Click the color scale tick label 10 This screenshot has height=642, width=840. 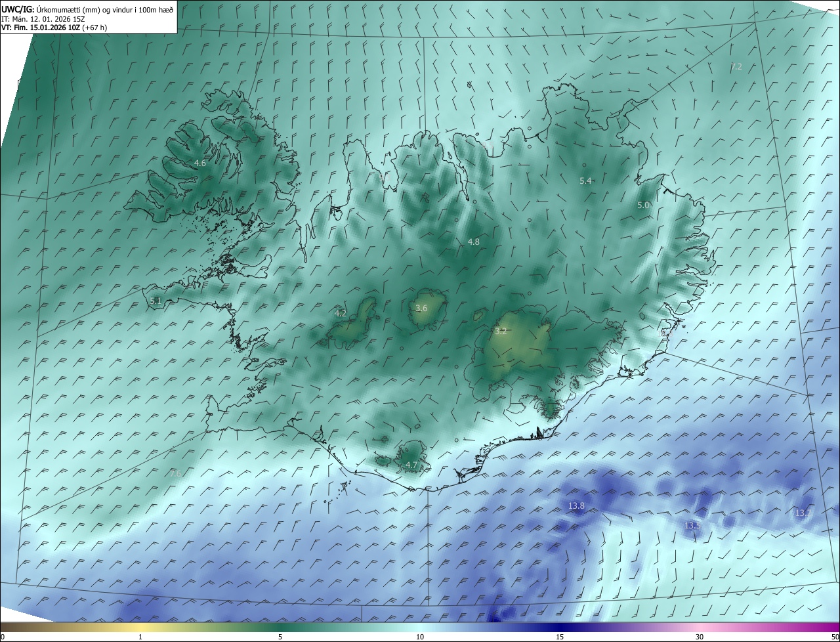[x=420, y=637]
